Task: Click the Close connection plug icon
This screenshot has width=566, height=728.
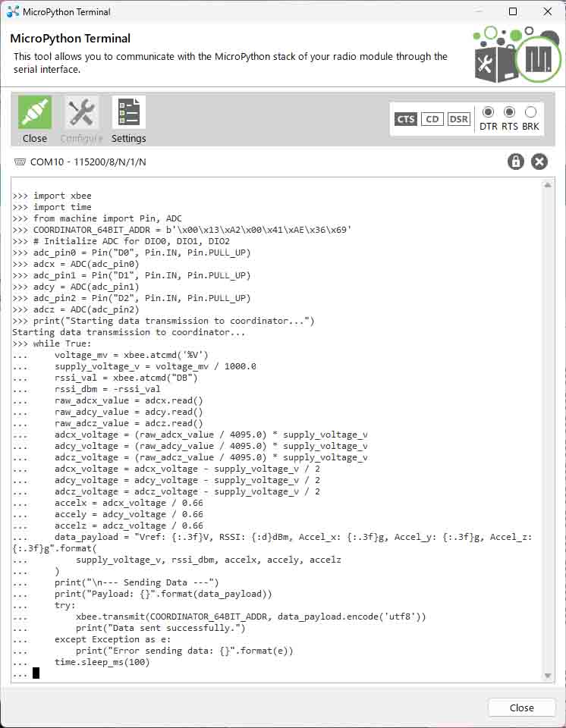Action: (35, 113)
